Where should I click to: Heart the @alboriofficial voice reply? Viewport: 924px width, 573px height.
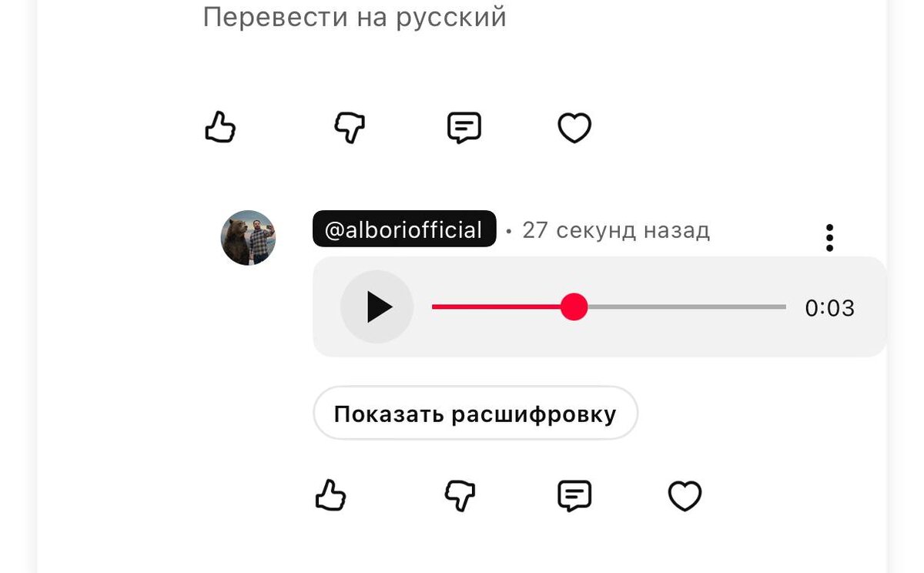pos(685,496)
